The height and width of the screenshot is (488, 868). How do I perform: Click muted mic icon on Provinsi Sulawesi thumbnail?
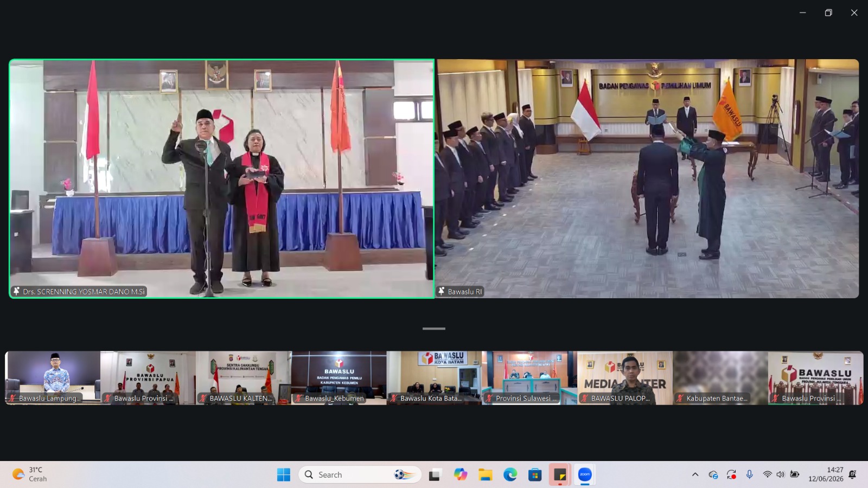tap(489, 398)
